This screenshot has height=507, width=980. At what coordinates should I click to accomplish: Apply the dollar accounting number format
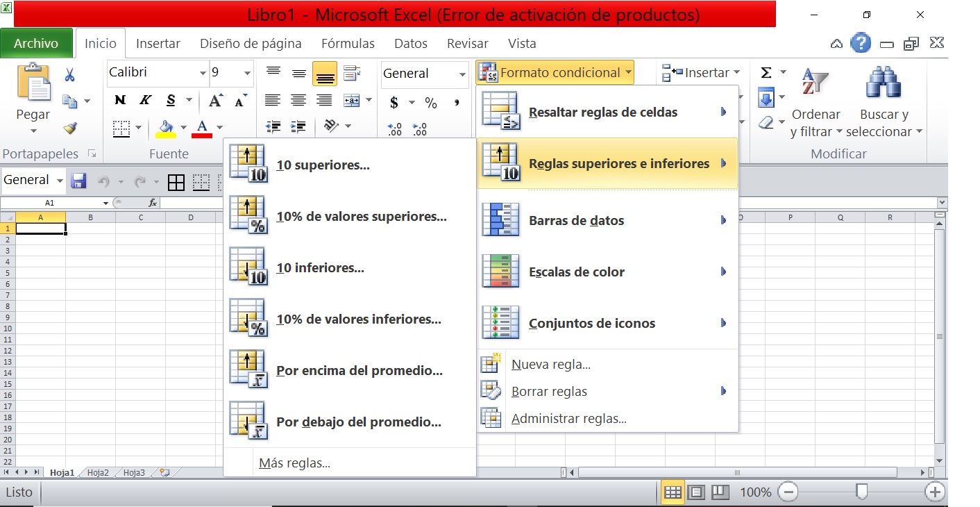(394, 103)
